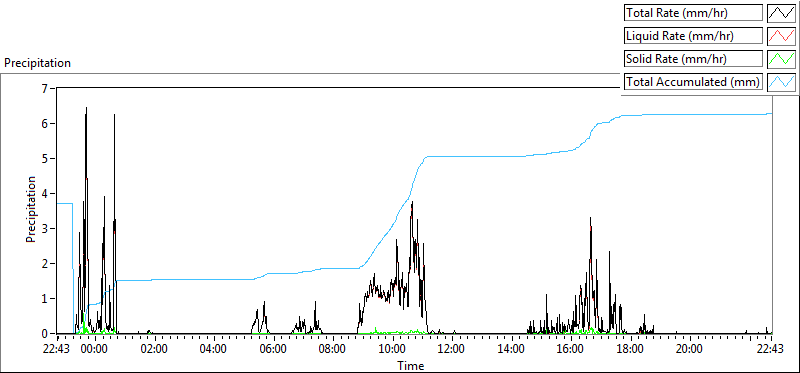Click the 06:00 time axis label
Screen dimensions: 800x373
click(x=272, y=350)
